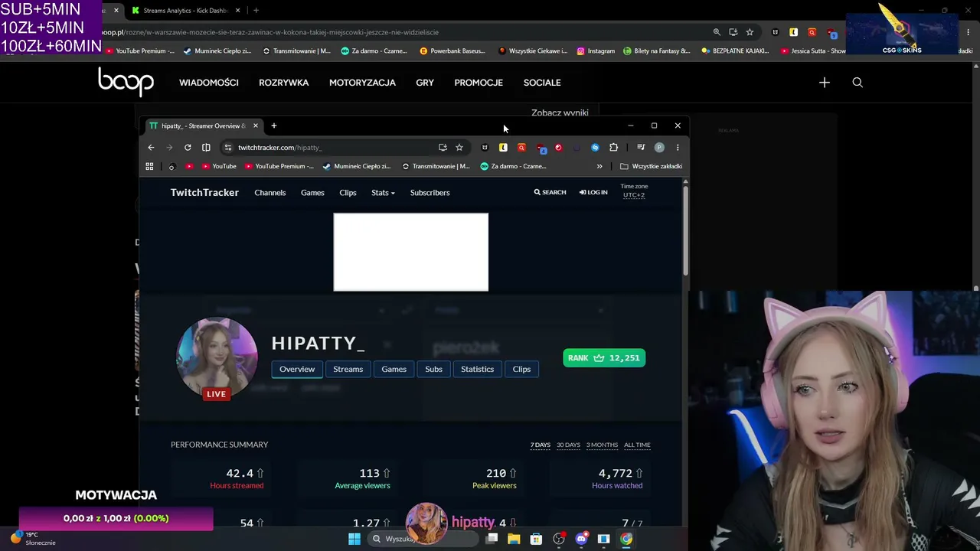
Task: Go back in the TwitchTracker browser window
Action: 151,148
